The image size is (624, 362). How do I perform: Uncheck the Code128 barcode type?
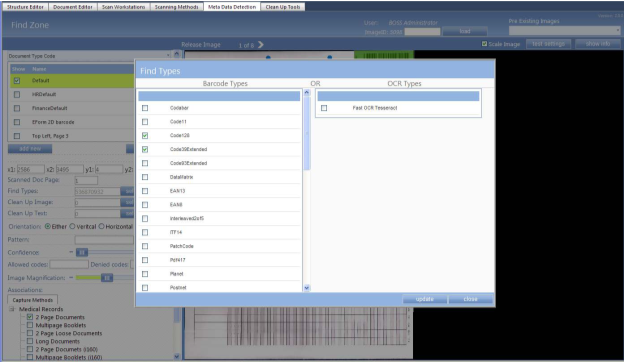pos(145,136)
